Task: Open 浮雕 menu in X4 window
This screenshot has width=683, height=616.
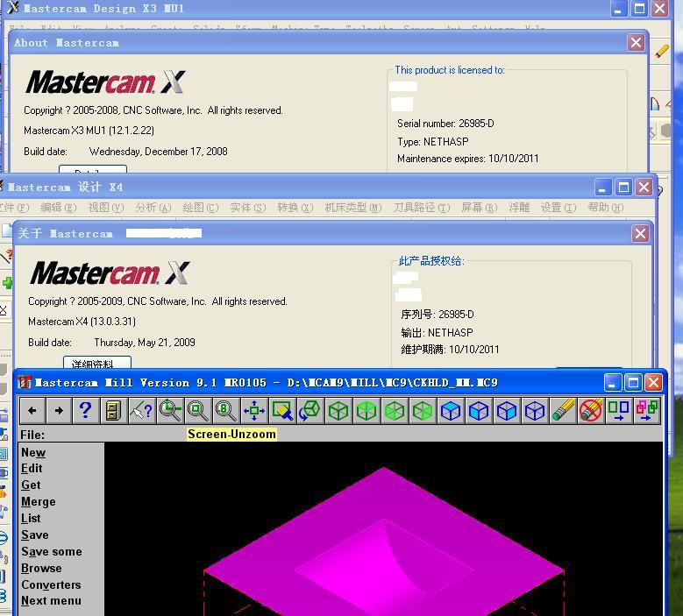Action: tap(519, 208)
